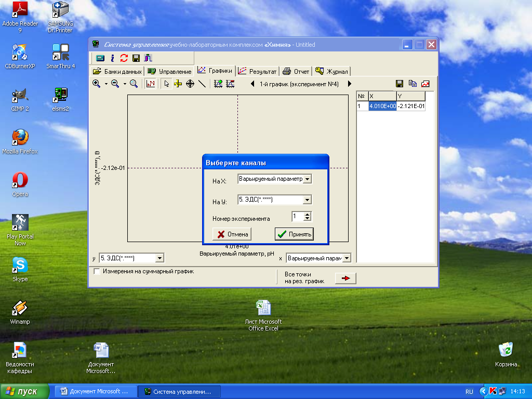Decrease experiment number with down spinner
Screen dimensions: 532x399
click(308, 219)
